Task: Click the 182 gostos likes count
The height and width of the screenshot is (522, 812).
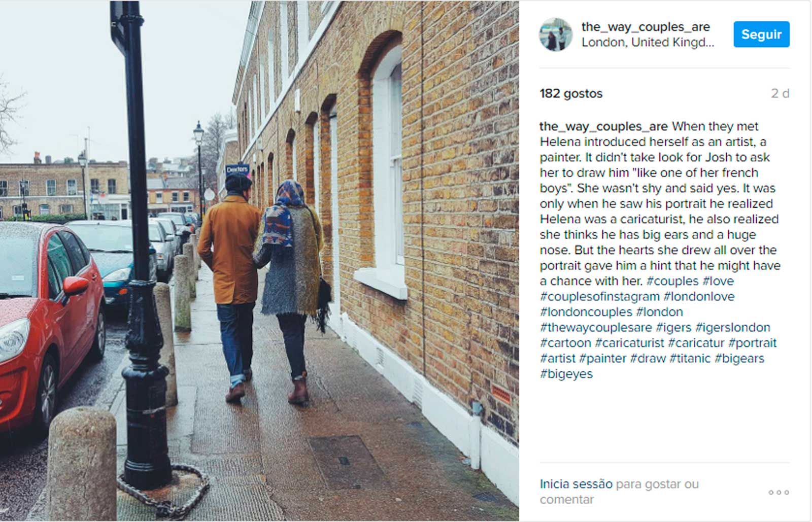Action: [571, 93]
